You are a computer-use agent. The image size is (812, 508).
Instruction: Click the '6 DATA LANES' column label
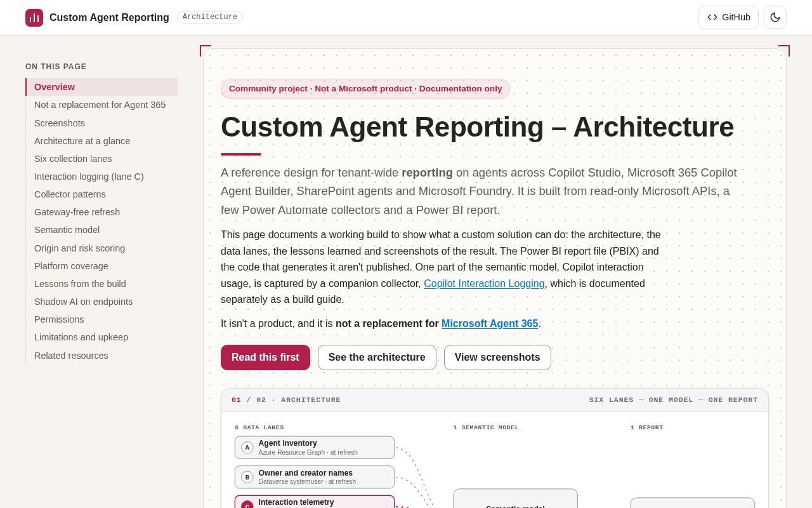click(259, 427)
